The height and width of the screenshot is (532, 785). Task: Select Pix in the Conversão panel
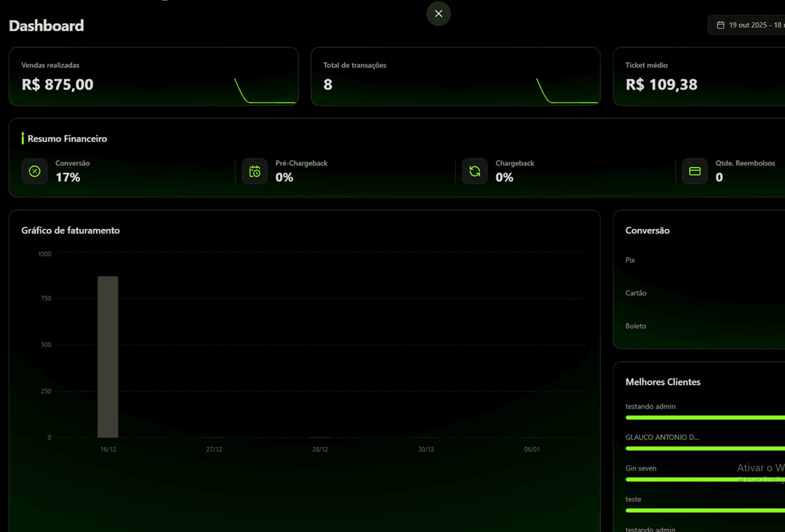click(x=629, y=260)
